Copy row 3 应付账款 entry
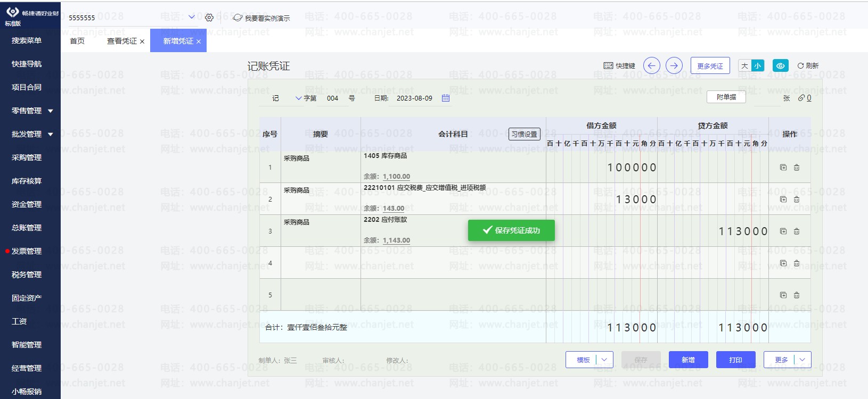The image size is (868, 399). point(783,231)
